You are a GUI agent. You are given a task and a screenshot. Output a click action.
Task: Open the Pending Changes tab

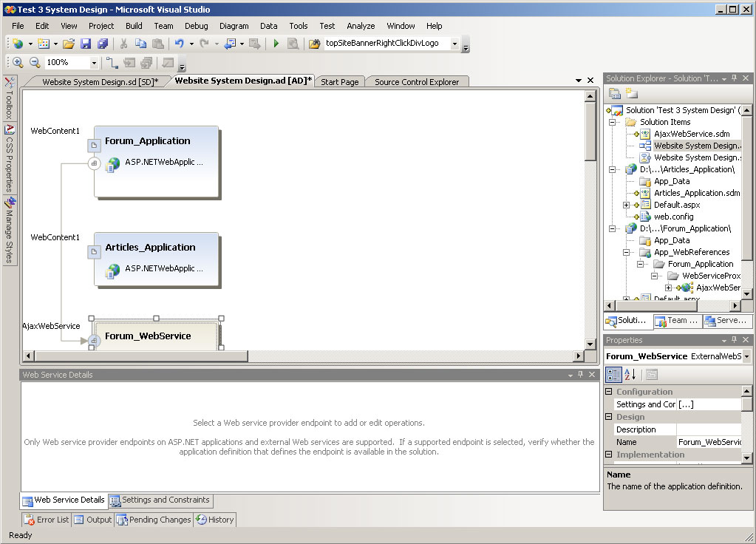point(154,520)
